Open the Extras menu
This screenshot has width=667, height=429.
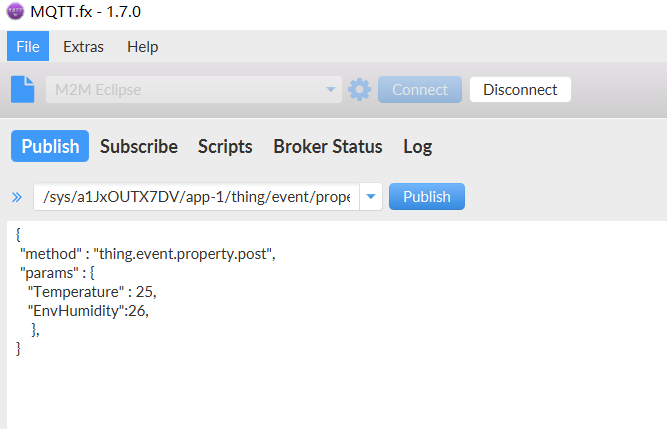[x=82, y=46]
